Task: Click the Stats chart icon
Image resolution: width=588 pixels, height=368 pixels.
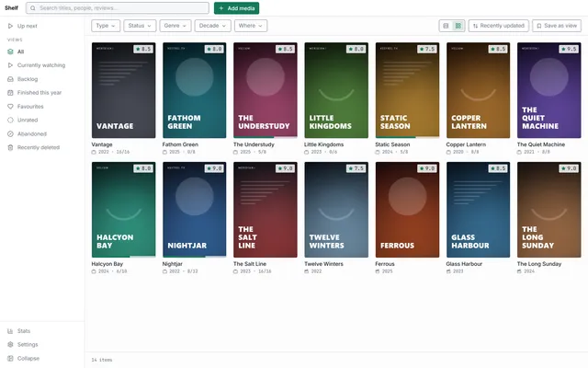Action: (x=10, y=331)
